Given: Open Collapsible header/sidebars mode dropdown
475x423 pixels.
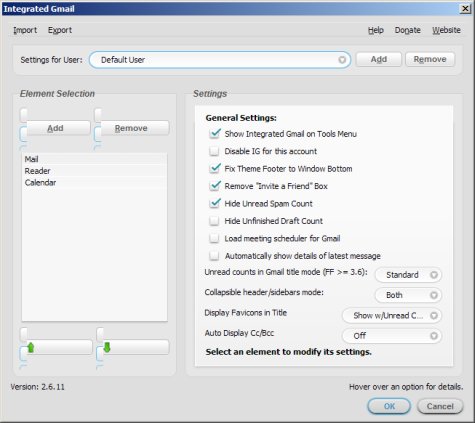Looking at the screenshot, I should tap(408, 295).
